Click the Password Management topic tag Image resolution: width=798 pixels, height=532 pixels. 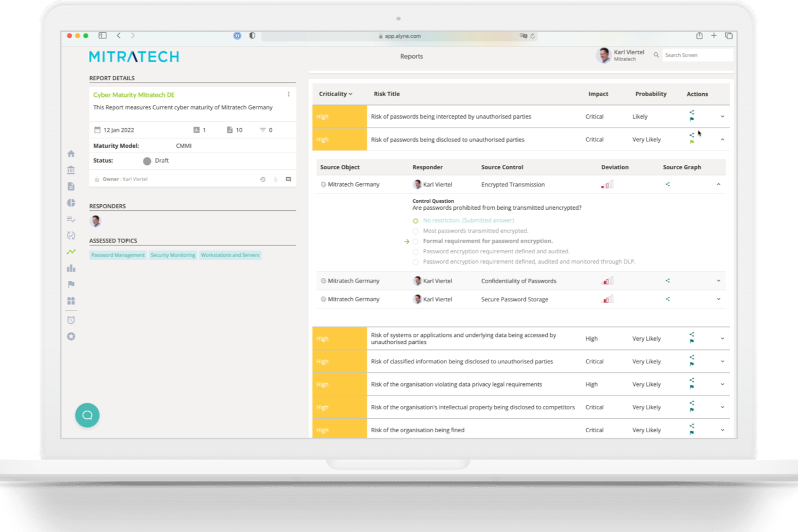(x=118, y=255)
